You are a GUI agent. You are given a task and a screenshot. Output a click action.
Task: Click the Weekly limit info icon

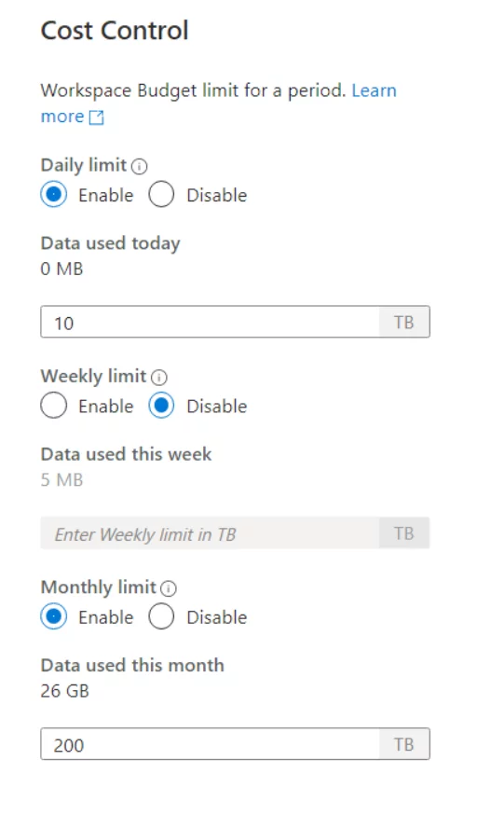159,378
